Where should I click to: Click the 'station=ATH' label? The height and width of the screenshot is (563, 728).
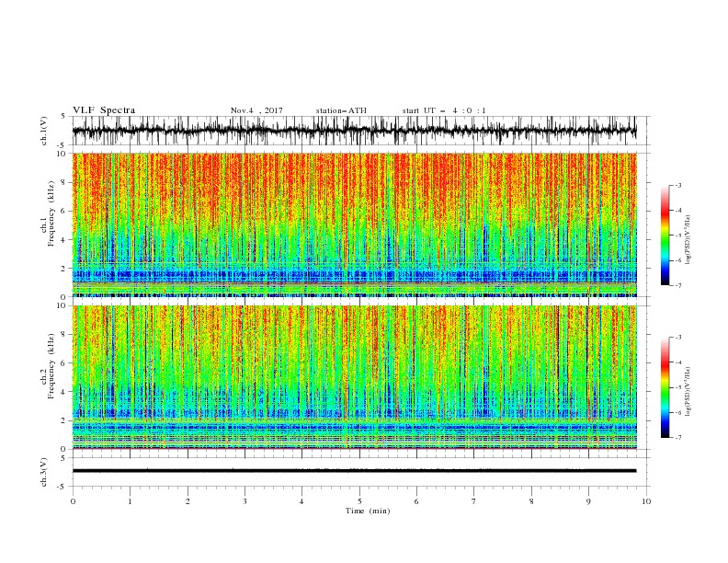click(341, 110)
